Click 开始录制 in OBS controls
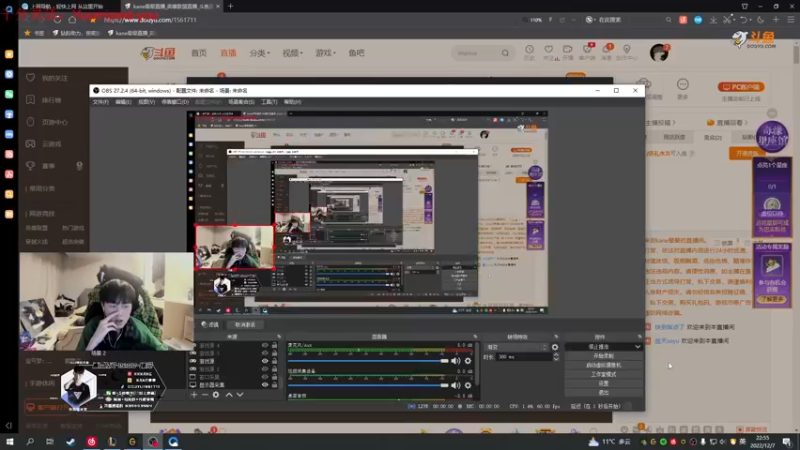 (x=604, y=356)
